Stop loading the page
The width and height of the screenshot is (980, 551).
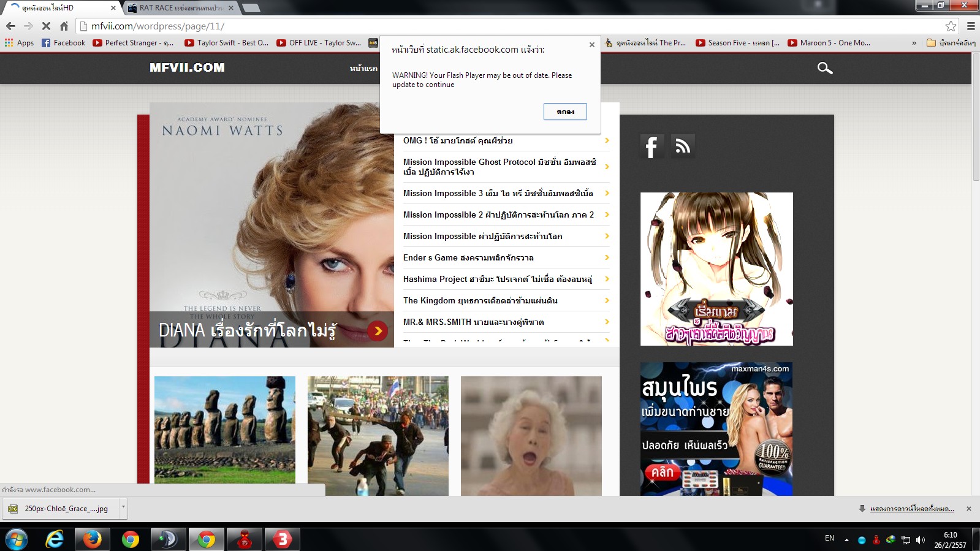click(46, 26)
